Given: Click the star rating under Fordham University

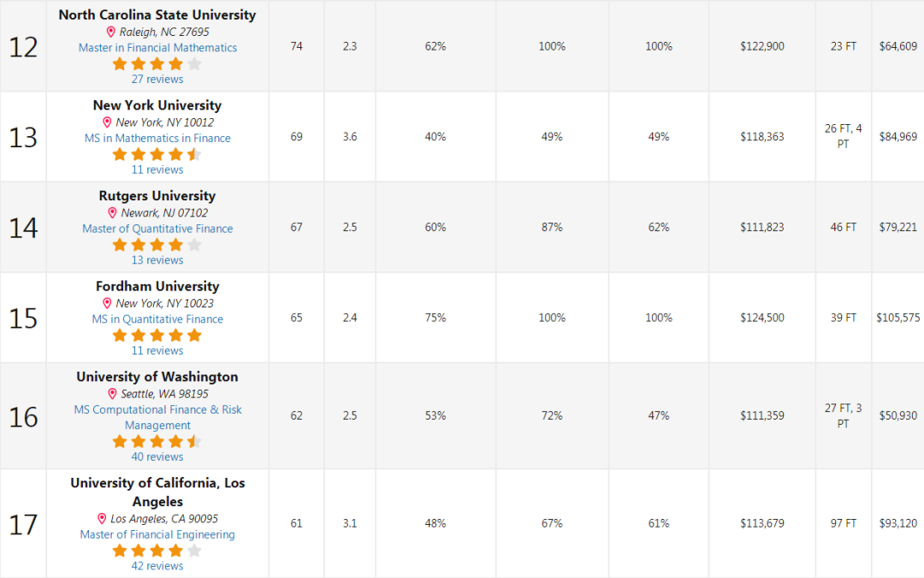Looking at the screenshot, I should [x=157, y=335].
